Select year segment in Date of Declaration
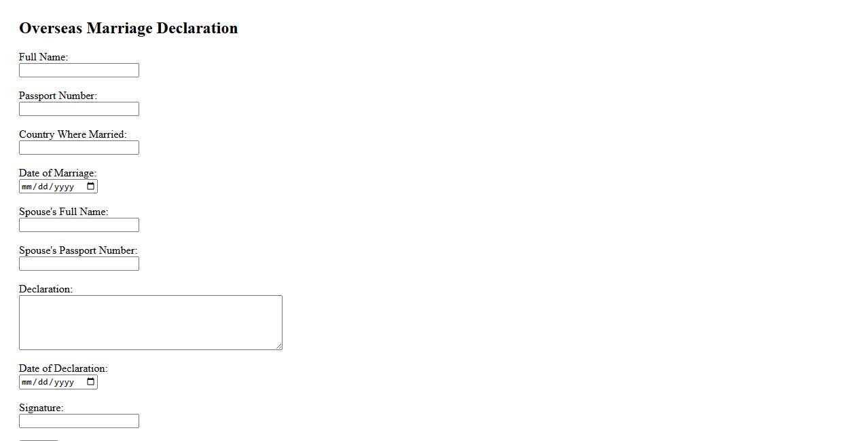This screenshot has width=868, height=441. [64, 382]
